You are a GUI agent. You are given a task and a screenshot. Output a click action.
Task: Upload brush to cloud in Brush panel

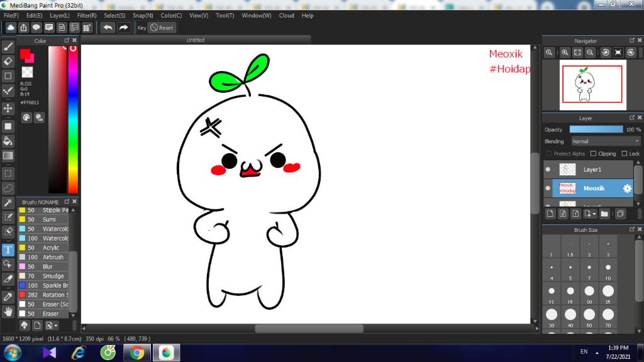point(25,326)
